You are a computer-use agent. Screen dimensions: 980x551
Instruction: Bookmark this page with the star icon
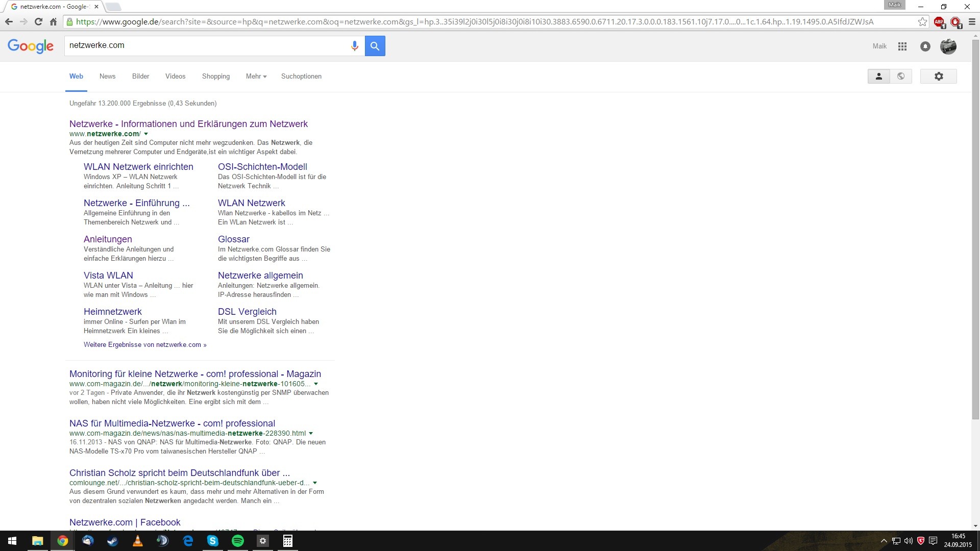(x=922, y=22)
